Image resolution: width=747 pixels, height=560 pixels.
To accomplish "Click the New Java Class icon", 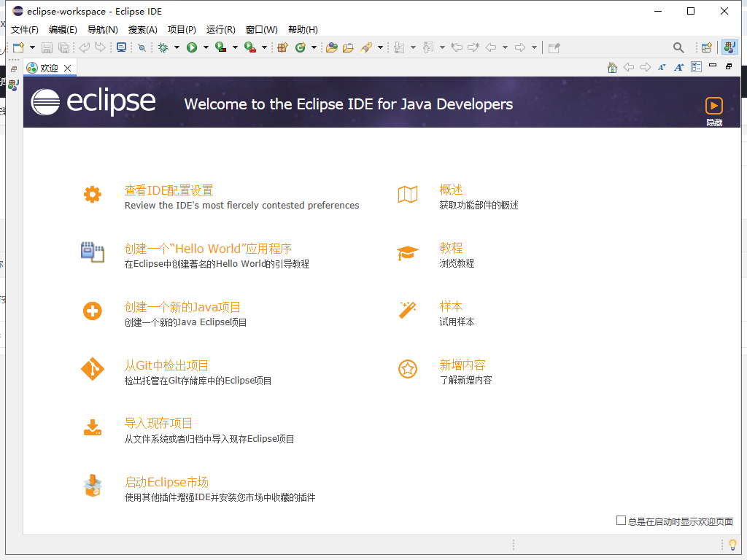I will 301,47.
